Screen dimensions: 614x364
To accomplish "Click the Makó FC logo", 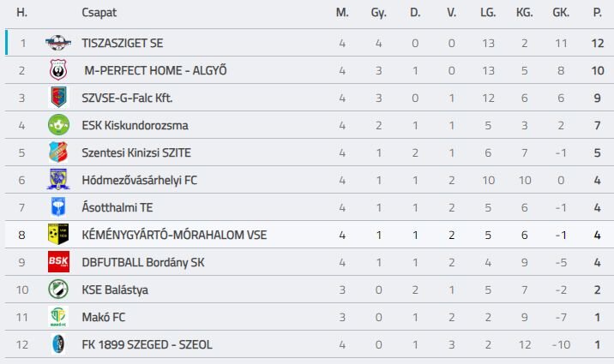I will tap(58, 317).
